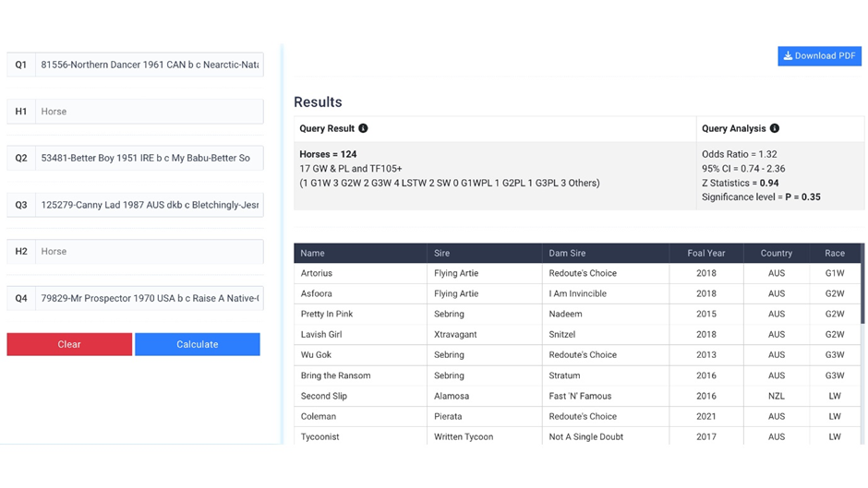Click the Query Analysis info icon
This screenshot has width=868, height=488.
pos(774,129)
